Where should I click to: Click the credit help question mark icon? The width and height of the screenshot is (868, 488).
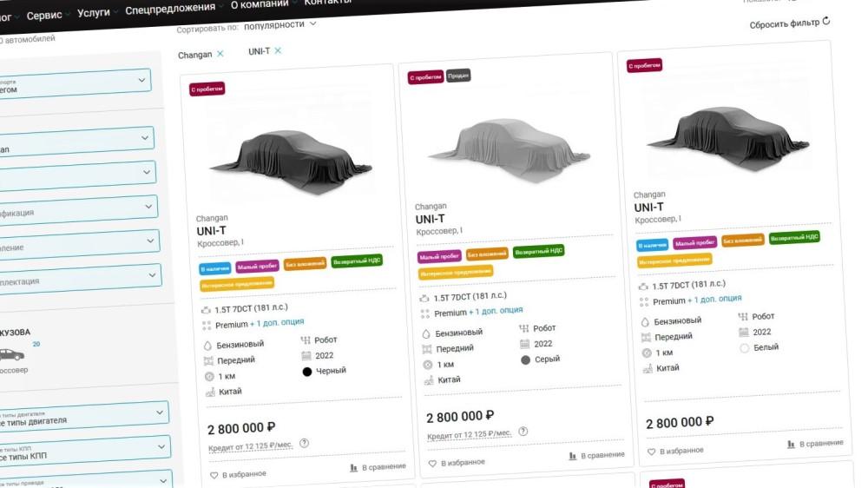tap(304, 443)
